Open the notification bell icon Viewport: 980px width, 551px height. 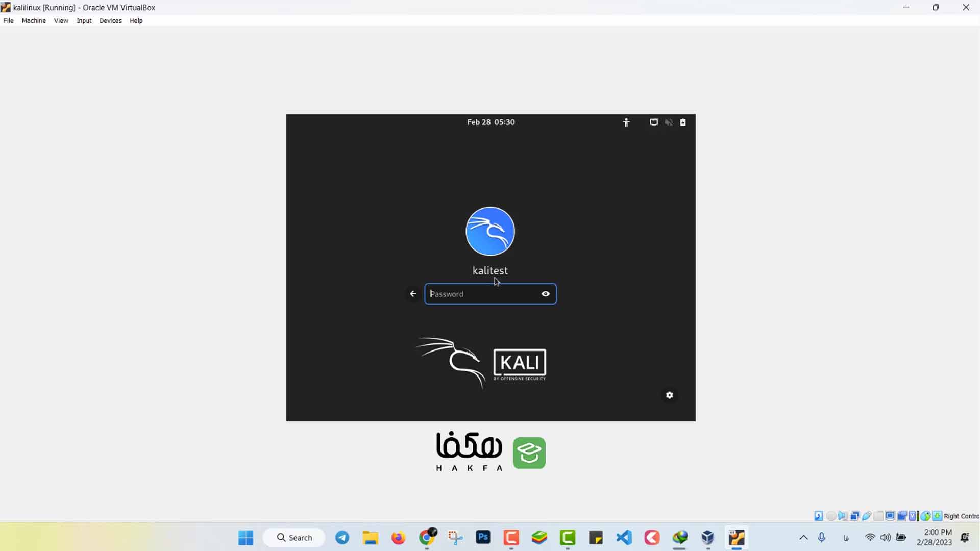pyautogui.click(x=965, y=537)
